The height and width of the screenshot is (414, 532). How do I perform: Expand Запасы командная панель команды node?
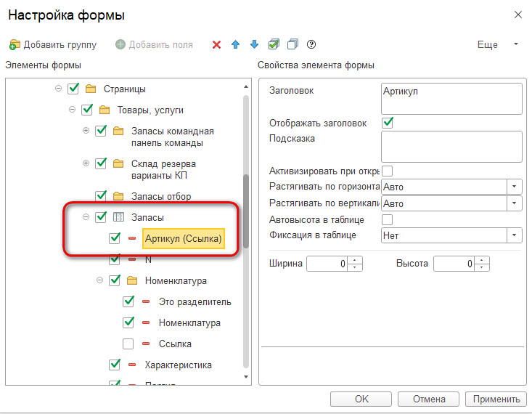86,131
